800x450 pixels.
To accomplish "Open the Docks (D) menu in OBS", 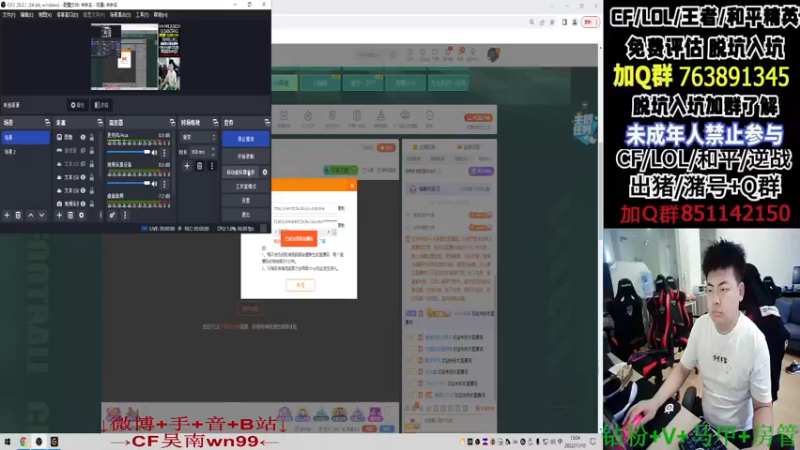I will tap(67, 15).
